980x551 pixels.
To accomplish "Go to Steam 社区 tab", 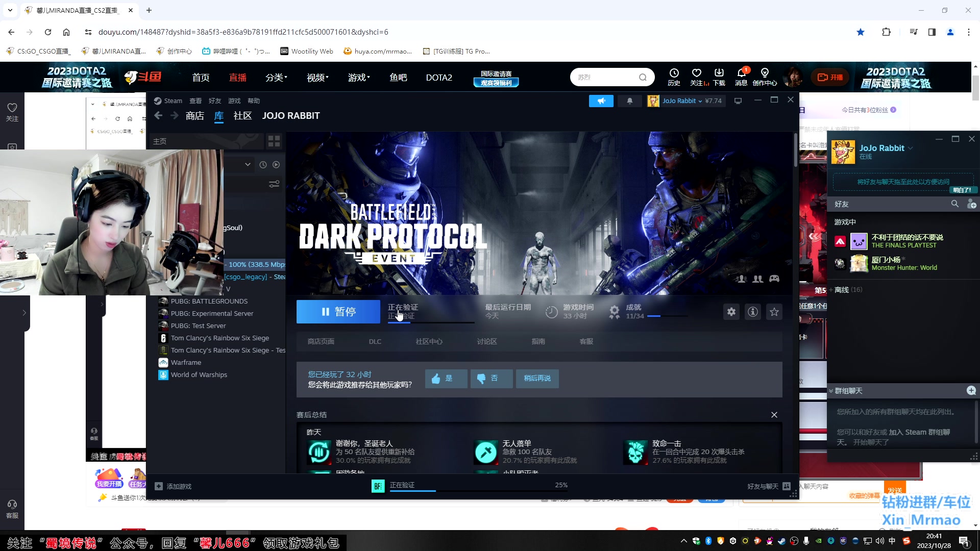I will click(242, 116).
